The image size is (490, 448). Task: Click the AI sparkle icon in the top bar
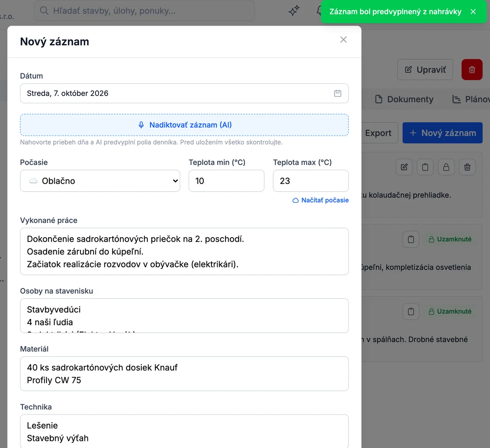click(294, 11)
